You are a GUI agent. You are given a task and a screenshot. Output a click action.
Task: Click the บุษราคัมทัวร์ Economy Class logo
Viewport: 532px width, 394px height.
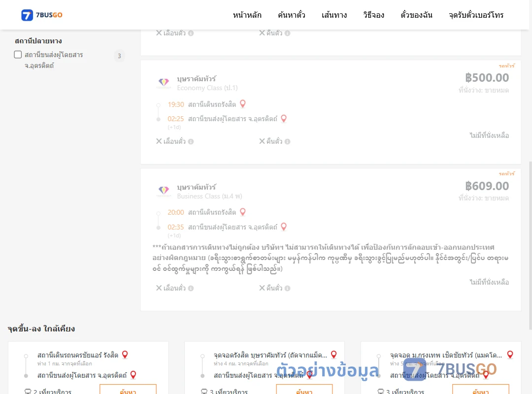pyautogui.click(x=164, y=83)
